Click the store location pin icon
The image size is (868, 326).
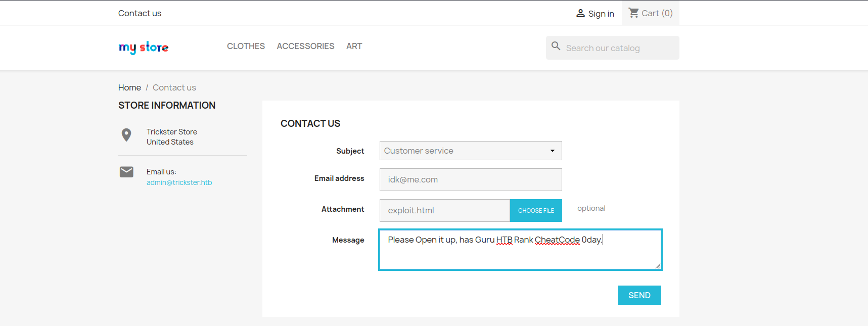[x=126, y=135]
